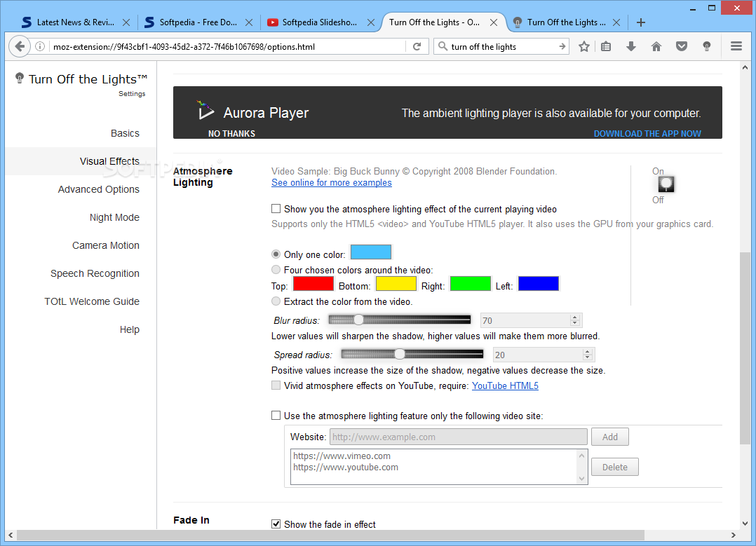Click the Aurora Player logo icon
The height and width of the screenshot is (546, 756).
(205, 111)
